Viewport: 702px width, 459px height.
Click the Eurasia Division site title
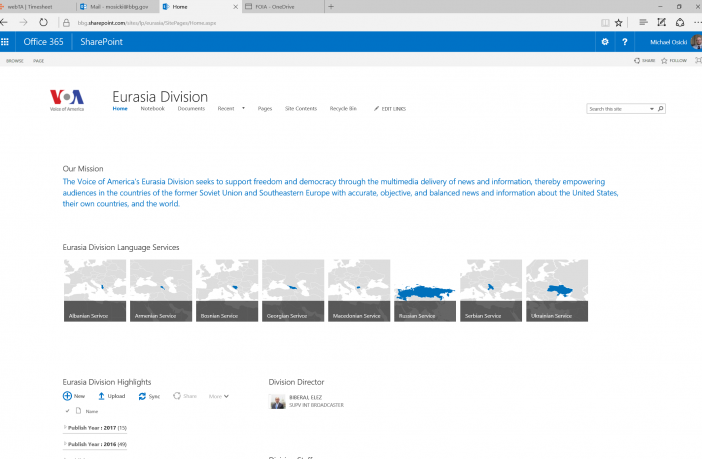click(x=160, y=96)
